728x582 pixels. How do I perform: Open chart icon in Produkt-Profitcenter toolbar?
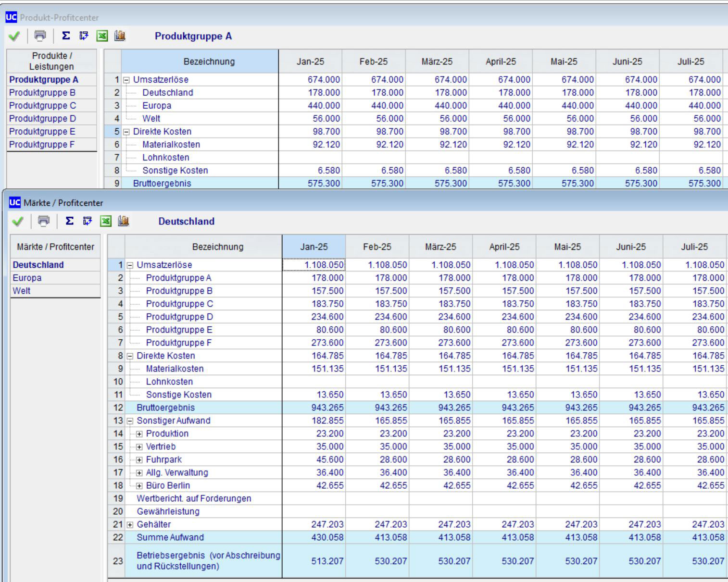pos(120,36)
